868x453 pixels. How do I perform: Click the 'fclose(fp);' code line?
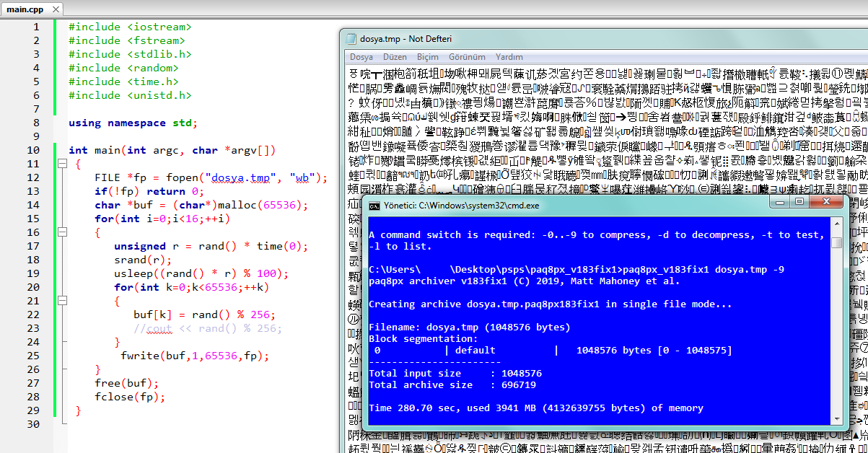(x=130, y=397)
